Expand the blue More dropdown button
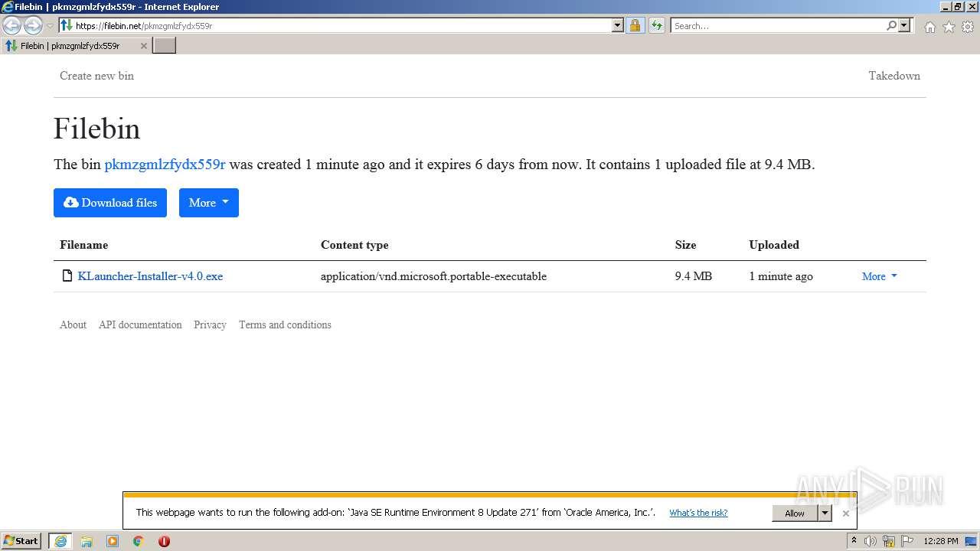 point(209,203)
